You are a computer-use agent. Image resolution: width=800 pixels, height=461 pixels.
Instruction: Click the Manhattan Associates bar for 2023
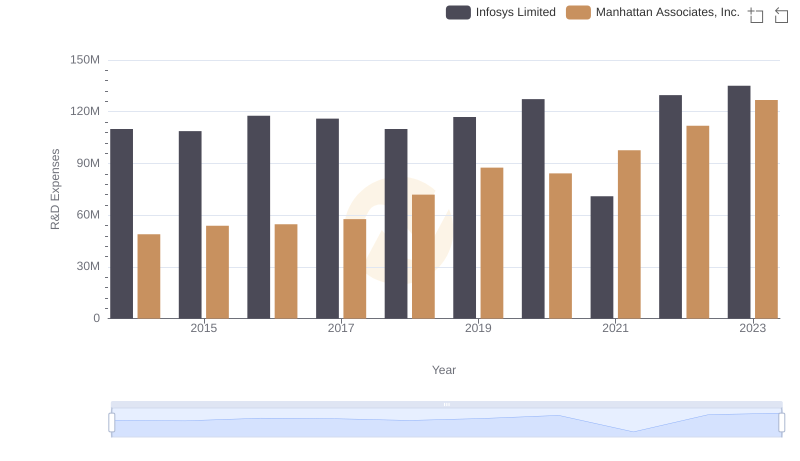pyautogui.click(x=766, y=210)
